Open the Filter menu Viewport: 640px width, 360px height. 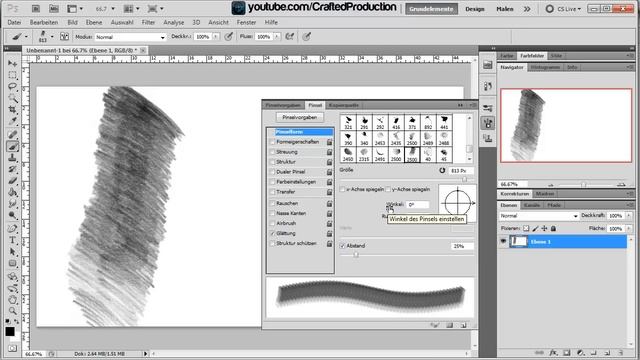[x=148, y=22]
